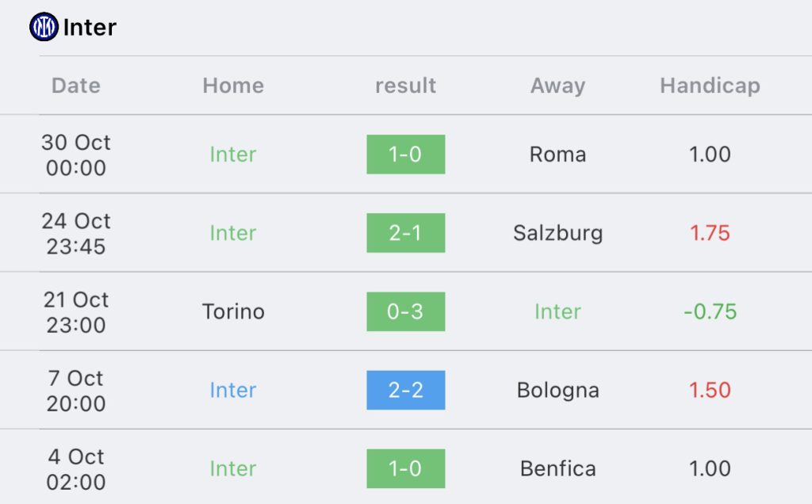Click the Roma away team name
The height and width of the screenshot is (504, 812).
click(x=557, y=155)
